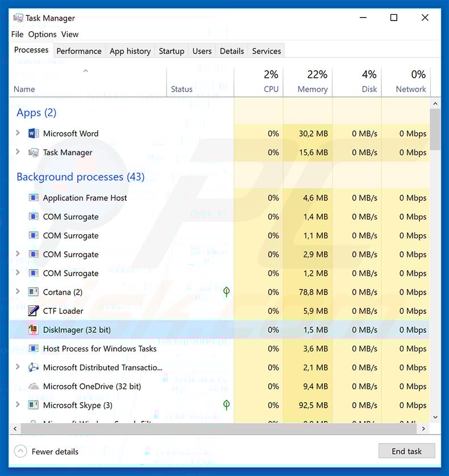Viewport: 449px width, 476px height.
Task: Click the Microsoft Skype (3) icon
Action: pyautogui.click(x=34, y=405)
